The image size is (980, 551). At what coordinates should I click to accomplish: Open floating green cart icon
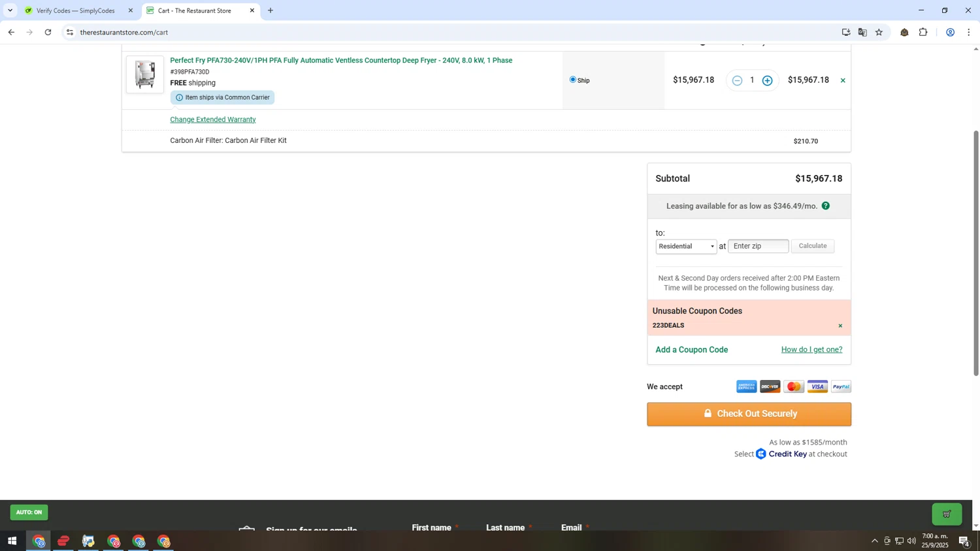(947, 514)
